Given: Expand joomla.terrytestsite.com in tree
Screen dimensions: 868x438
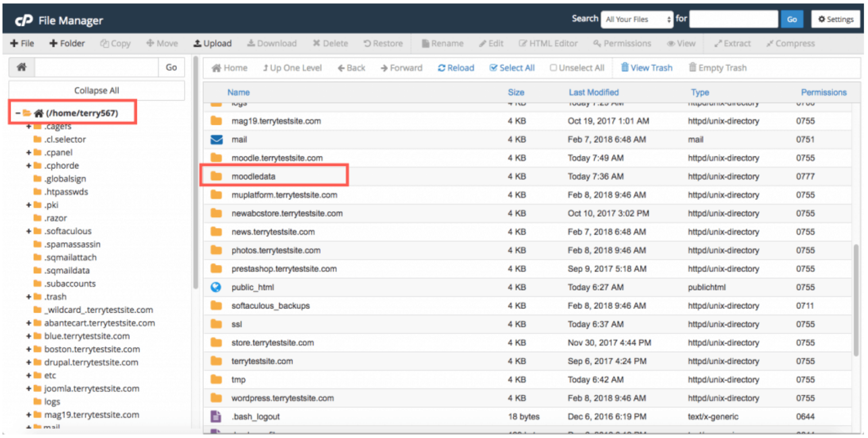Looking at the screenshot, I should 29,388.
